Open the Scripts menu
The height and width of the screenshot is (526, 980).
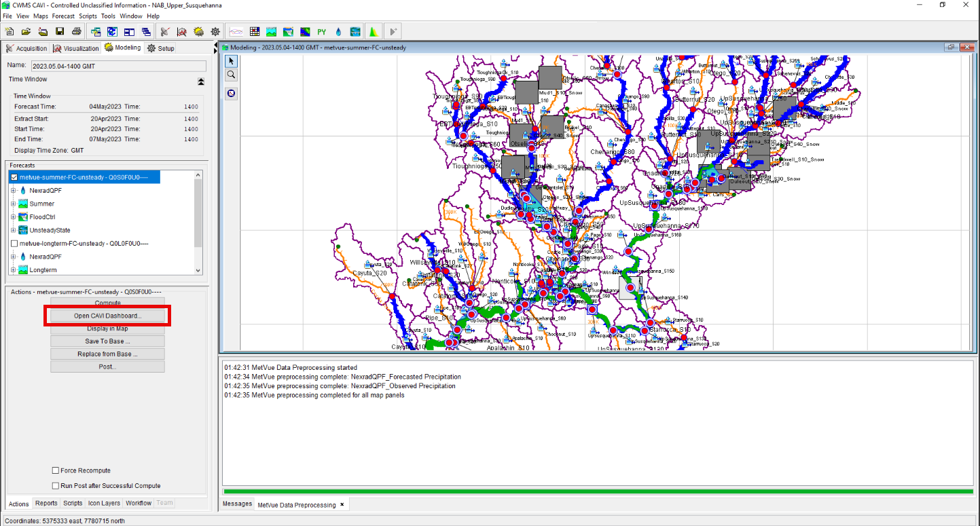[88, 16]
